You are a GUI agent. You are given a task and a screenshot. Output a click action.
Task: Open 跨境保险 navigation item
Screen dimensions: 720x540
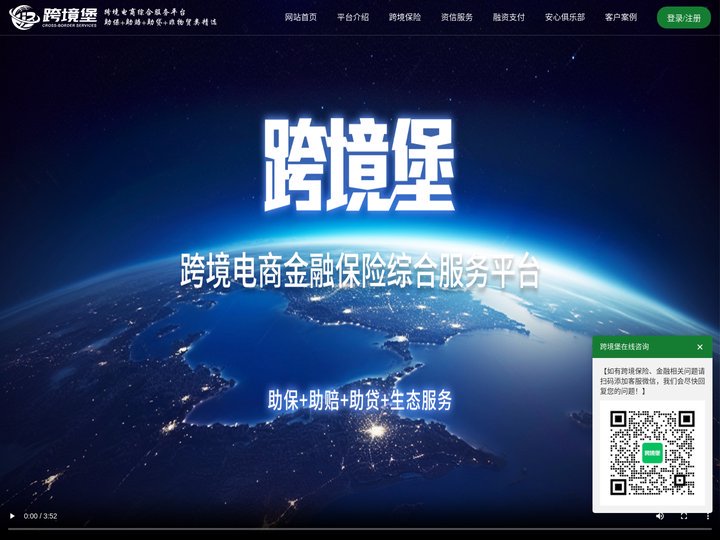[x=405, y=17]
